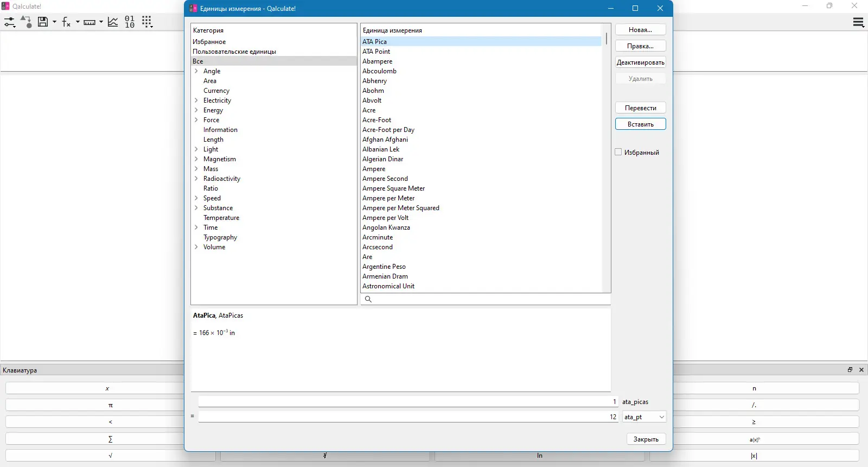Select the Все category row

tap(273, 61)
